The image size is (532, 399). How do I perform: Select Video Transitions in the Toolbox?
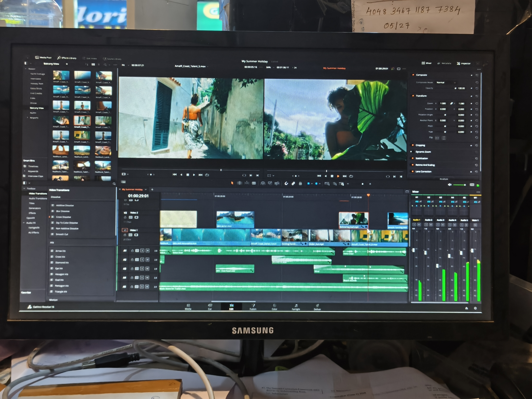(x=38, y=194)
